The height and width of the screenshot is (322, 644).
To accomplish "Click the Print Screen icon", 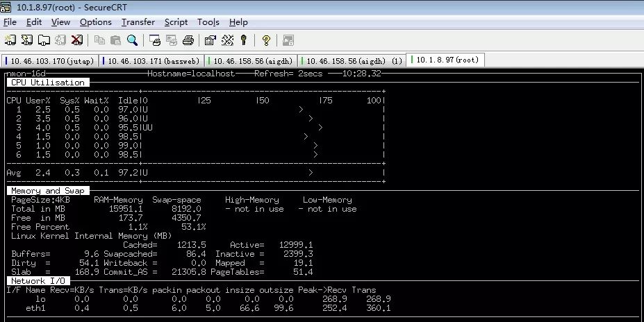I will [154, 40].
